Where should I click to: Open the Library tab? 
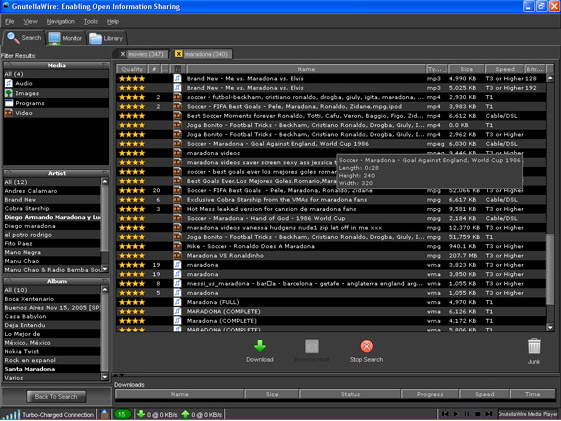106,38
